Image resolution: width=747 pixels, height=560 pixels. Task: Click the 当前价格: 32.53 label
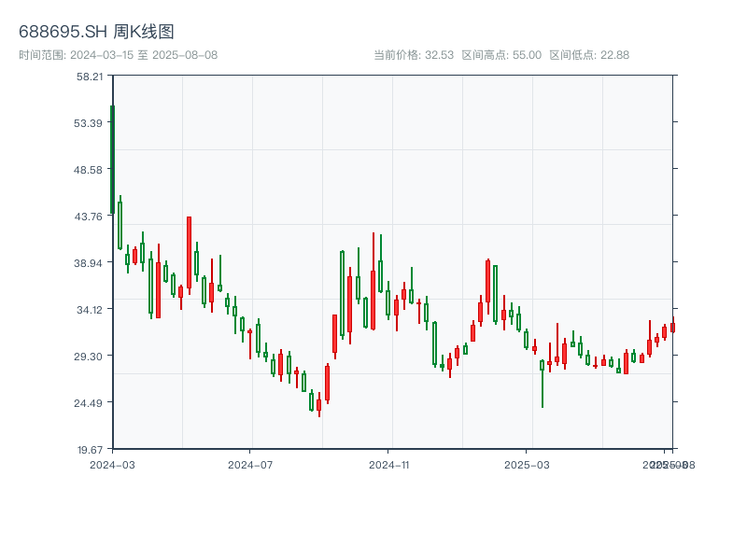click(414, 55)
